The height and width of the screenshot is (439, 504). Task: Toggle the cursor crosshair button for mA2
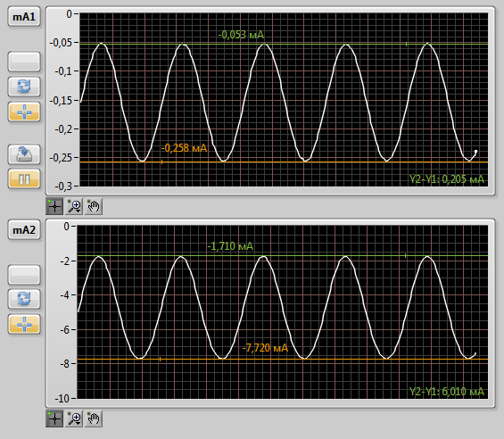click(24, 324)
